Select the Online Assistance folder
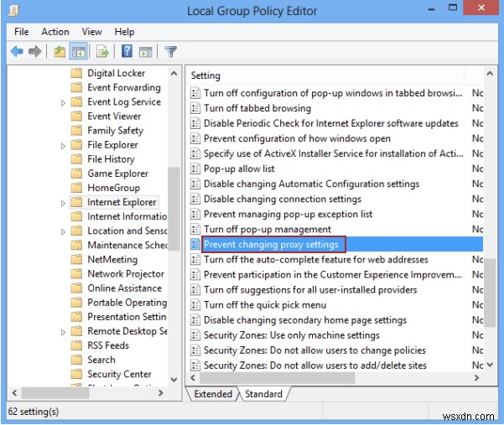Image resolution: width=504 pixels, height=425 pixels. 125,288
